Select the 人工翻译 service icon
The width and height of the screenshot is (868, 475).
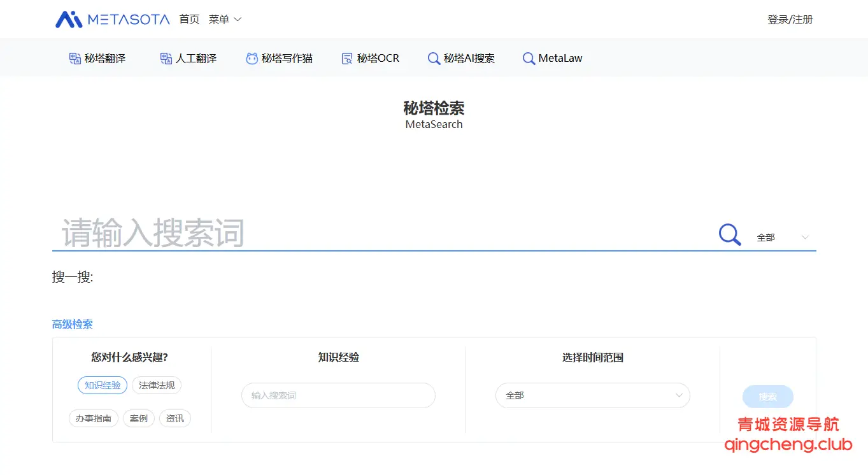tap(165, 58)
